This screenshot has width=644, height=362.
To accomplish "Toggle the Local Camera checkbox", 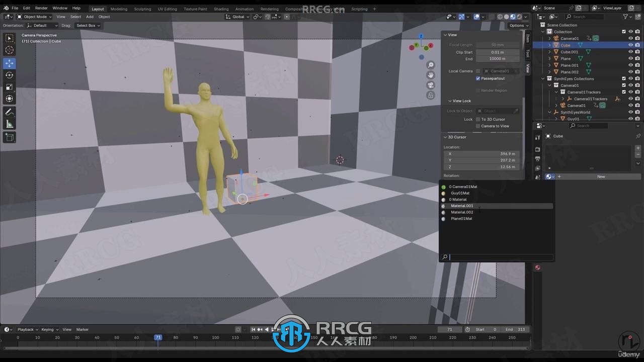I will [x=478, y=71].
